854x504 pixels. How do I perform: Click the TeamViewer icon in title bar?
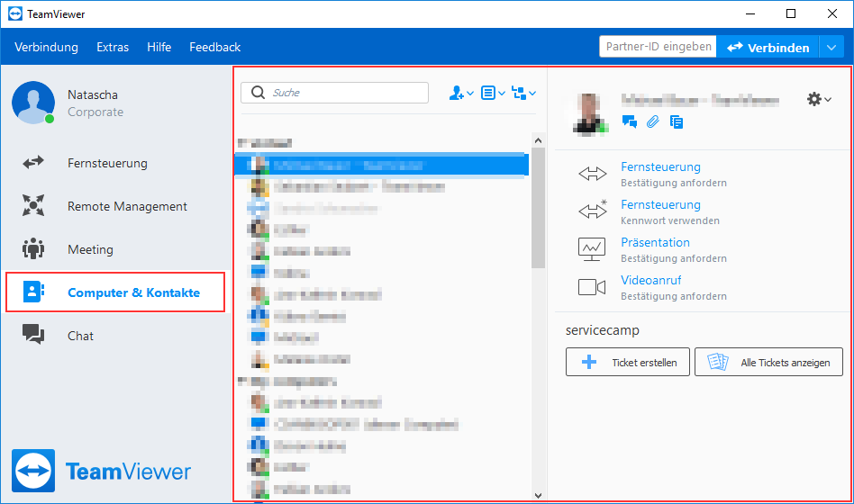click(15, 14)
